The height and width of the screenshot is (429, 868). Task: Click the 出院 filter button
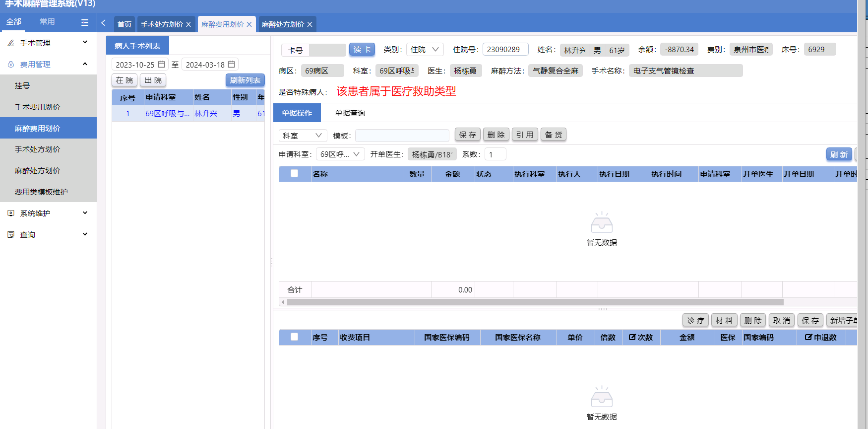coord(153,80)
